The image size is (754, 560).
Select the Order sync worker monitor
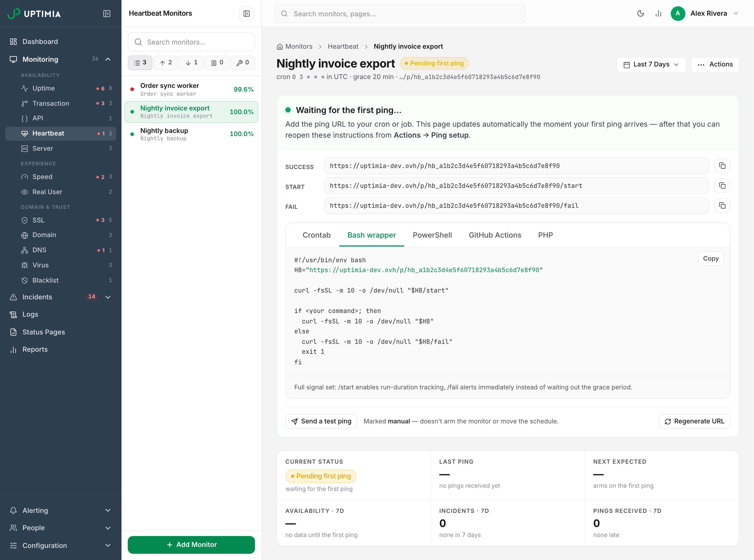pyautogui.click(x=191, y=89)
